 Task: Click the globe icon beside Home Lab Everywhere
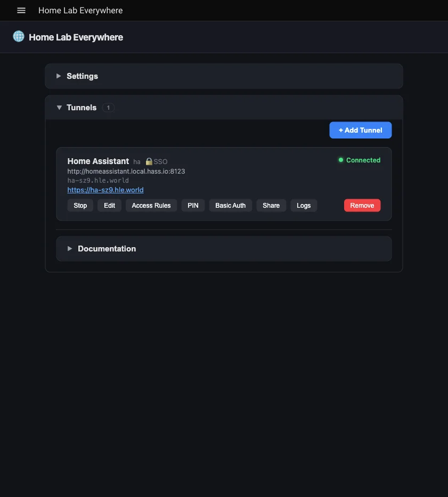18,37
